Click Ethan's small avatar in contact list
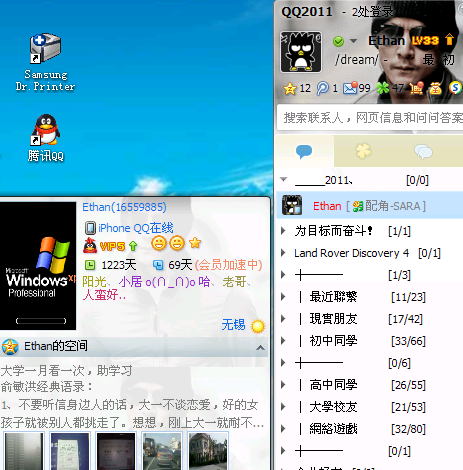The height and width of the screenshot is (470, 463). tap(292, 205)
